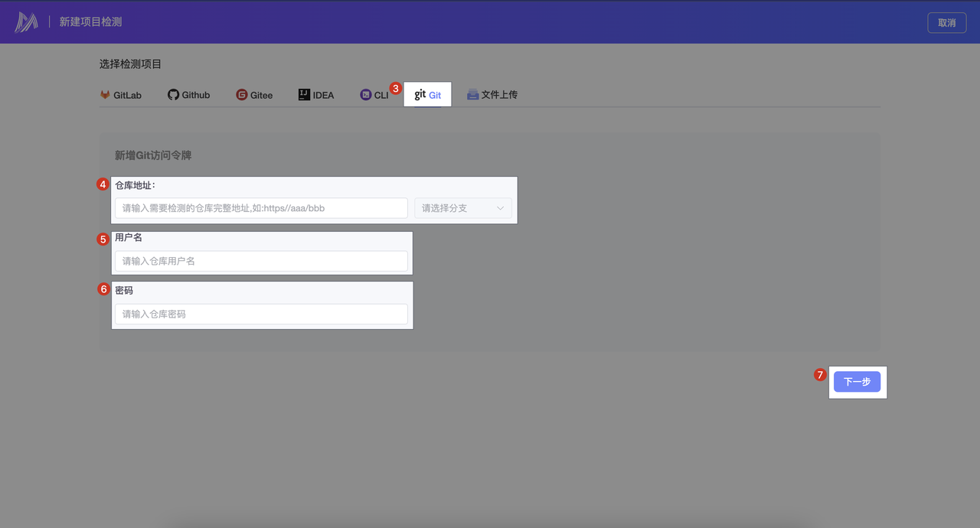Click the red number 6 badge
Screen dimensions: 980x528
(x=103, y=289)
